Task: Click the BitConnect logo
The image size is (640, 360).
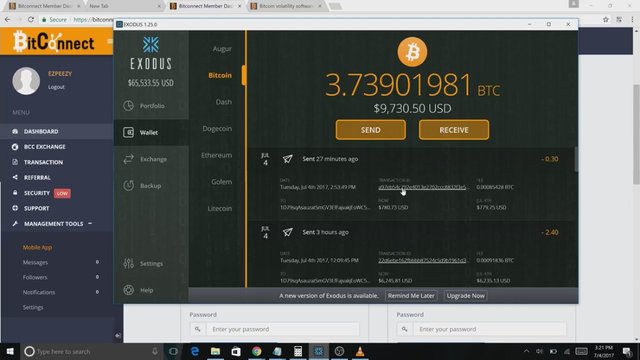Action: click(53, 42)
